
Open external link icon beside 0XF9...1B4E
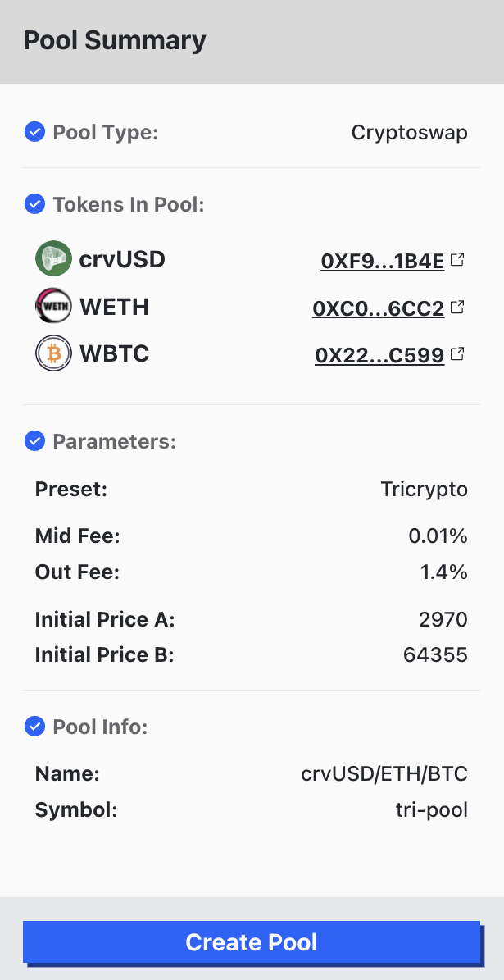[x=459, y=260]
